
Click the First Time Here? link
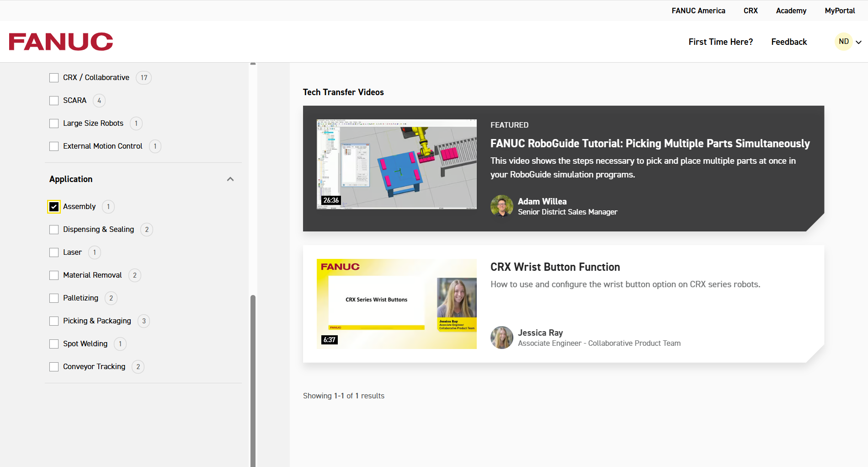(720, 42)
